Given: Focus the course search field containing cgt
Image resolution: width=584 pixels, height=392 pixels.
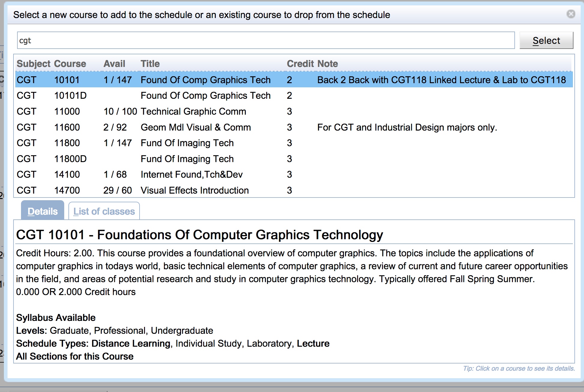Looking at the screenshot, I should coord(266,41).
